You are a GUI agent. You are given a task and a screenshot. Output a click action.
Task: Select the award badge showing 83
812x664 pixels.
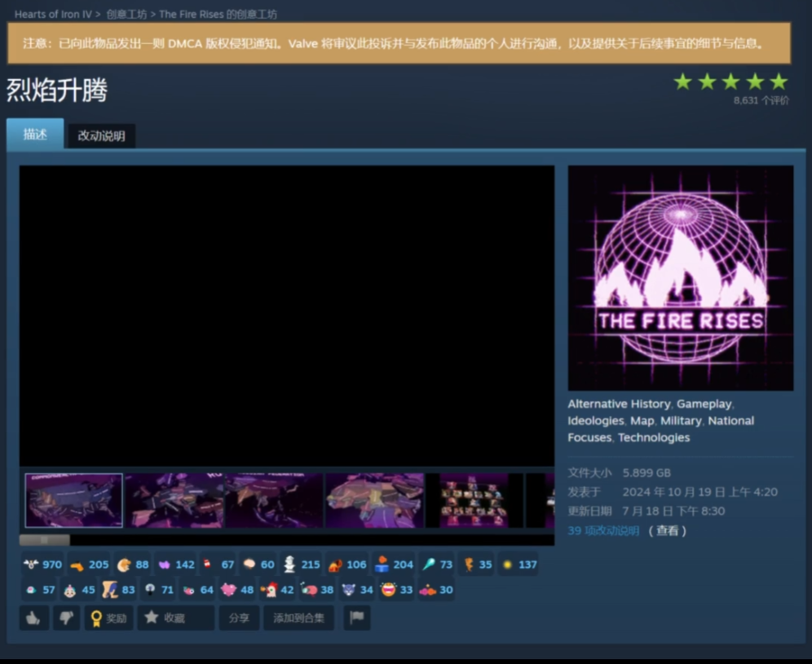(x=118, y=590)
